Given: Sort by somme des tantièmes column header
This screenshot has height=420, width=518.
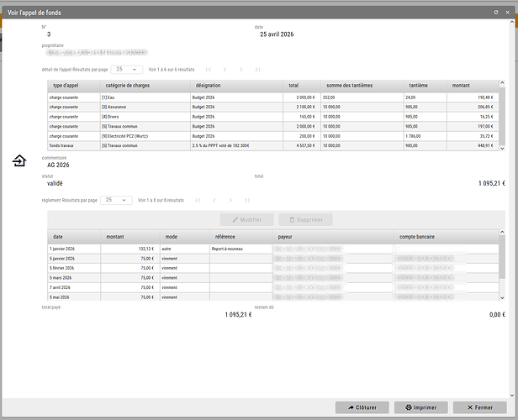Looking at the screenshot, I should [362, 86].
